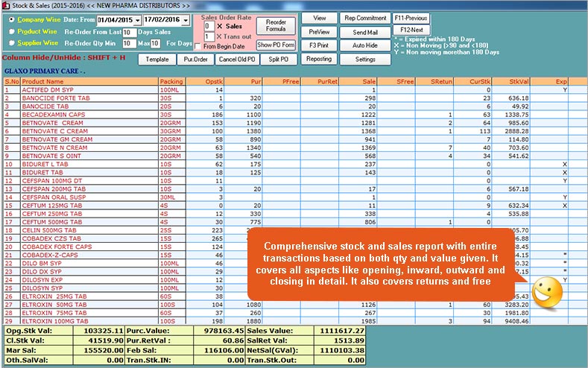Go to previous with F11-Previous button

point(411,18)
